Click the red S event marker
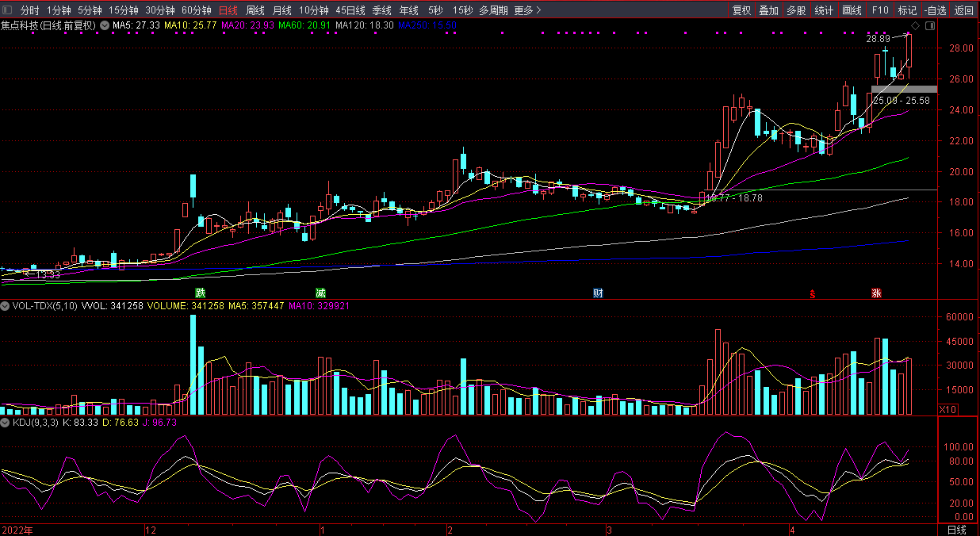The image size is (980, 536). click(812, 294)
